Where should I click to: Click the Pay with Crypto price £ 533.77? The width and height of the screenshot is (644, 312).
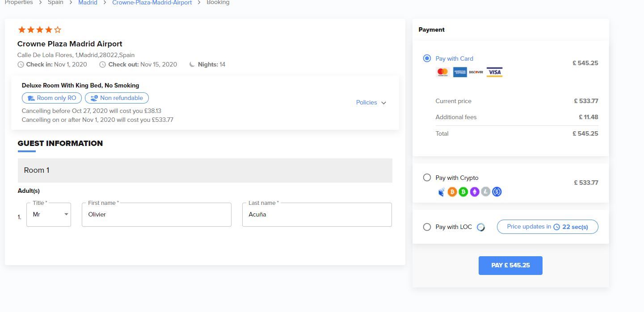[x=586, y=183]
